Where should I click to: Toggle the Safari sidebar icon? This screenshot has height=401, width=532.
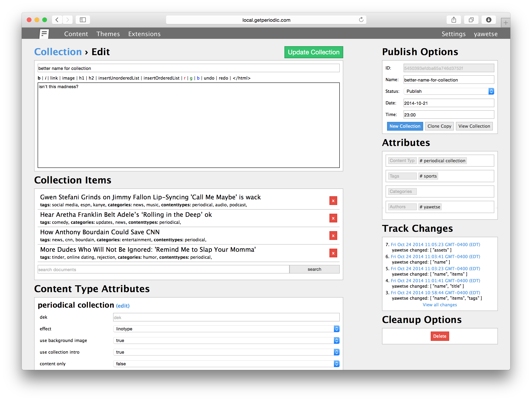click(83, 20)
